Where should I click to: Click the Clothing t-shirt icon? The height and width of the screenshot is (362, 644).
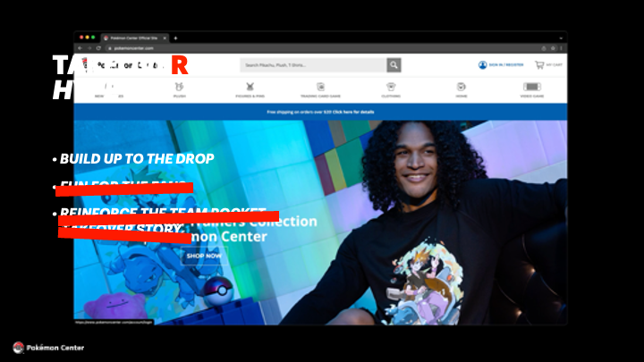tap(391, 87)
